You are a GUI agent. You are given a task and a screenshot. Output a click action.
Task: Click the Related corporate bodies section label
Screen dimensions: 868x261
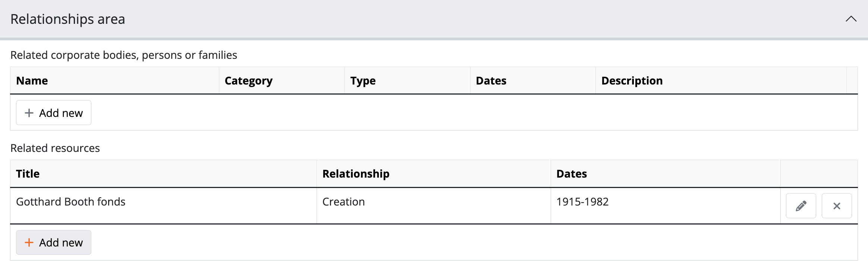[124, 55]
